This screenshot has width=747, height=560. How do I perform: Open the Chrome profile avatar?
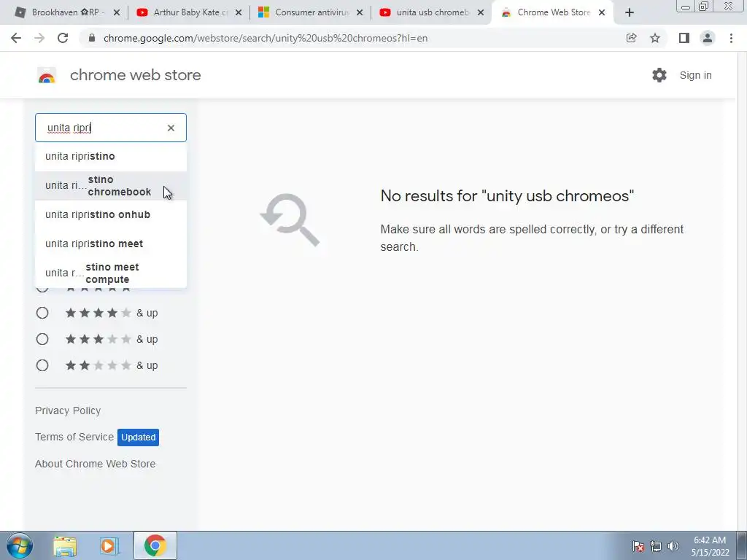708,38
